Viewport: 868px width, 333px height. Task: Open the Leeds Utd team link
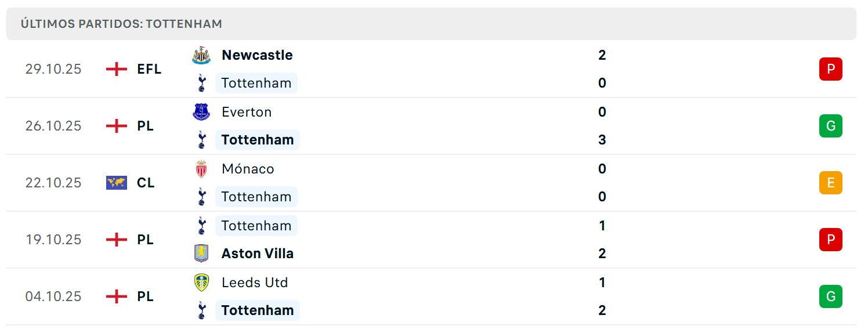pos(255,283)
